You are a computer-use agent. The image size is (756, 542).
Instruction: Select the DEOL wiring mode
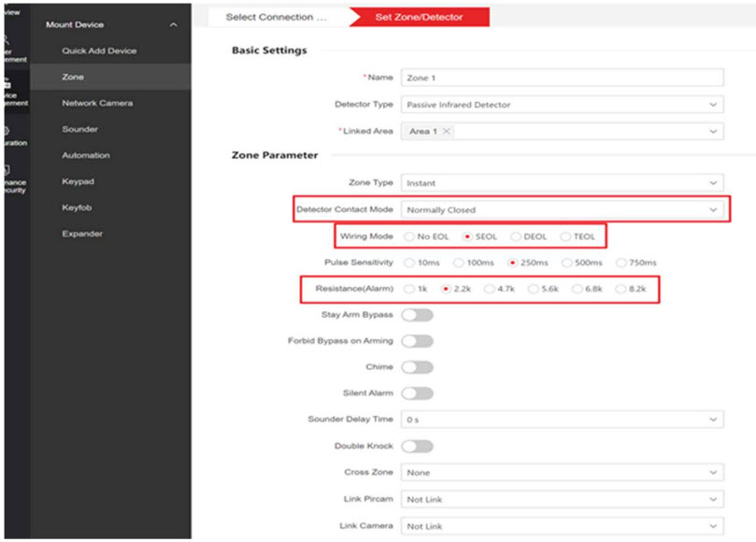pos(517,237)
